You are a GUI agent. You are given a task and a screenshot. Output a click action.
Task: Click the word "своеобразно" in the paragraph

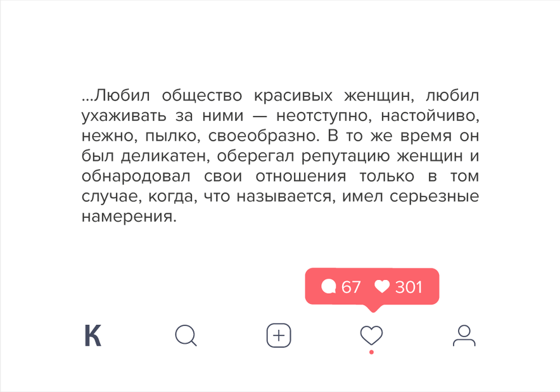pyautogui.click(x=262, y=136)
